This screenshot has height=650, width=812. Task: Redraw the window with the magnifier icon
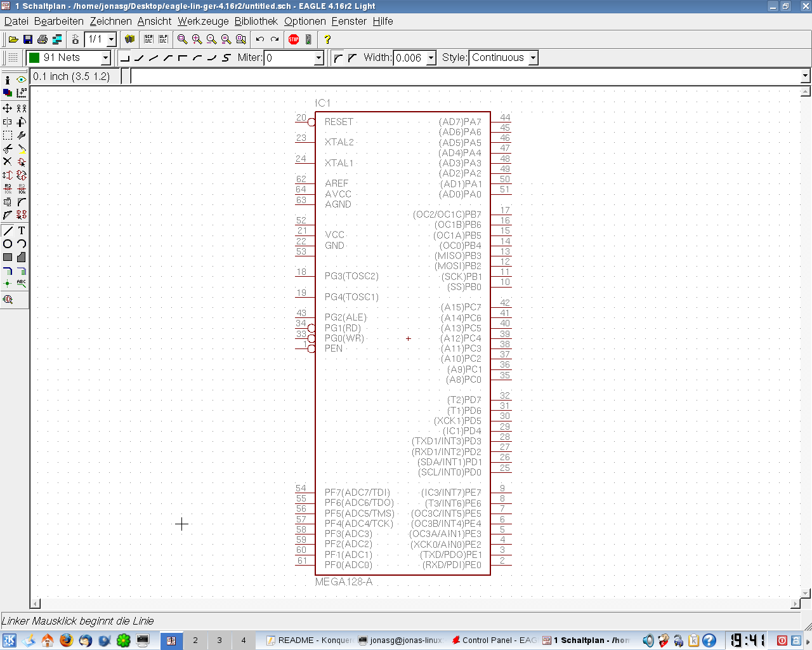pyautogui.click(x=226, y=39)
